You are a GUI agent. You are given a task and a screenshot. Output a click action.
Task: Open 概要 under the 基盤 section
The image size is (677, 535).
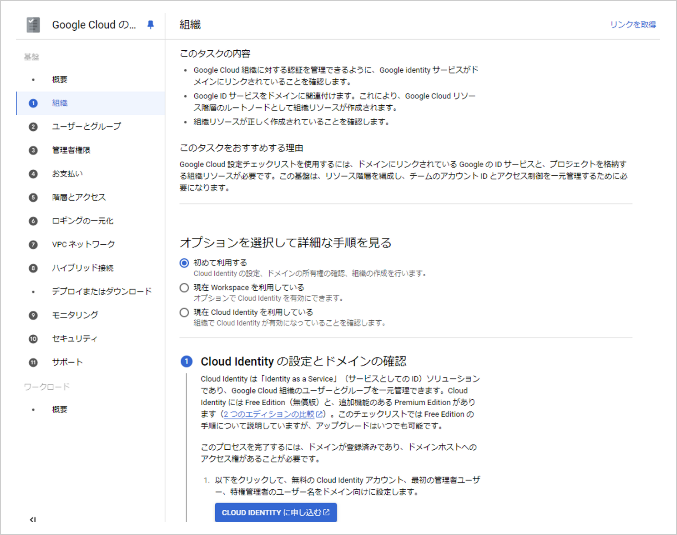pyautogui.click(x=60, y=79)
